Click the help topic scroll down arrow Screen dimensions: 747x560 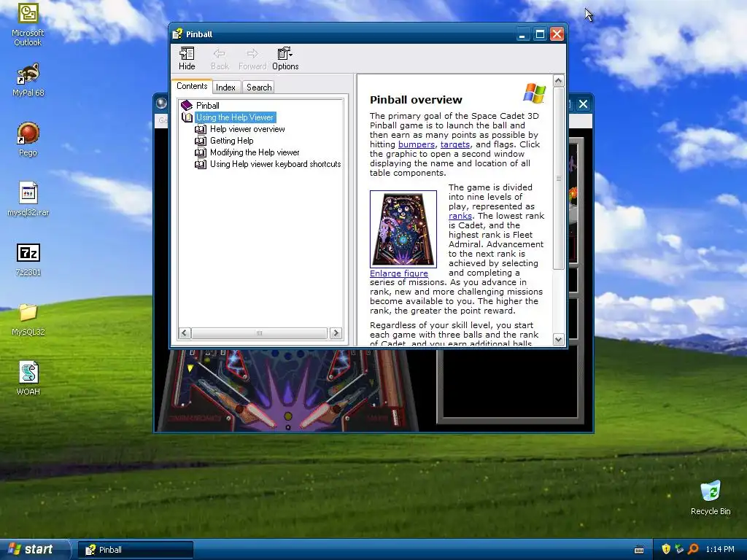(558, 339)
